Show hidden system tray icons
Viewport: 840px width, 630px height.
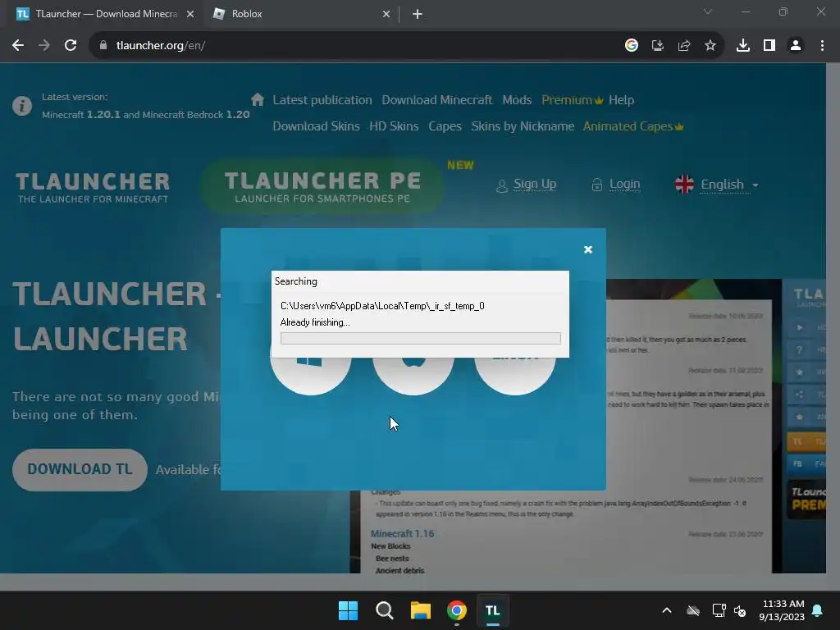tap(667, 610)
